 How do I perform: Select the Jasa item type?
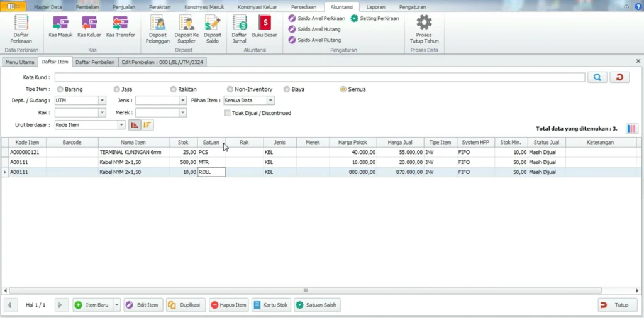[116, 89]
